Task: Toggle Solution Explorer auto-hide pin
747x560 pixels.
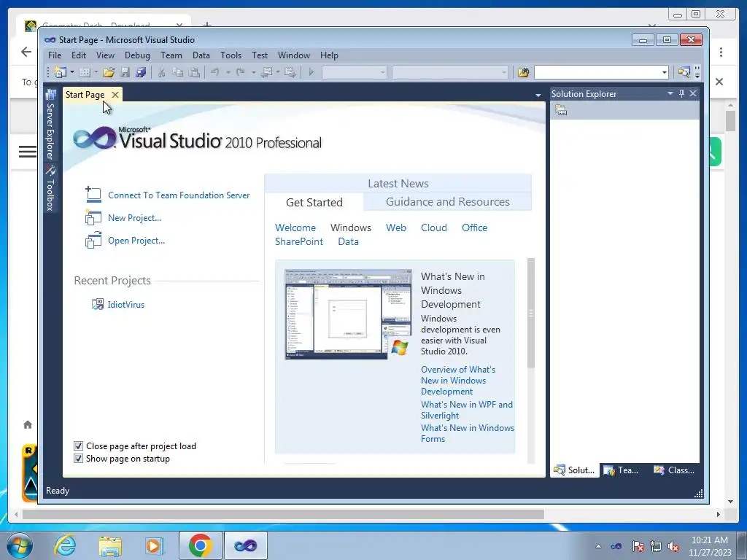Action: [682, 93]
